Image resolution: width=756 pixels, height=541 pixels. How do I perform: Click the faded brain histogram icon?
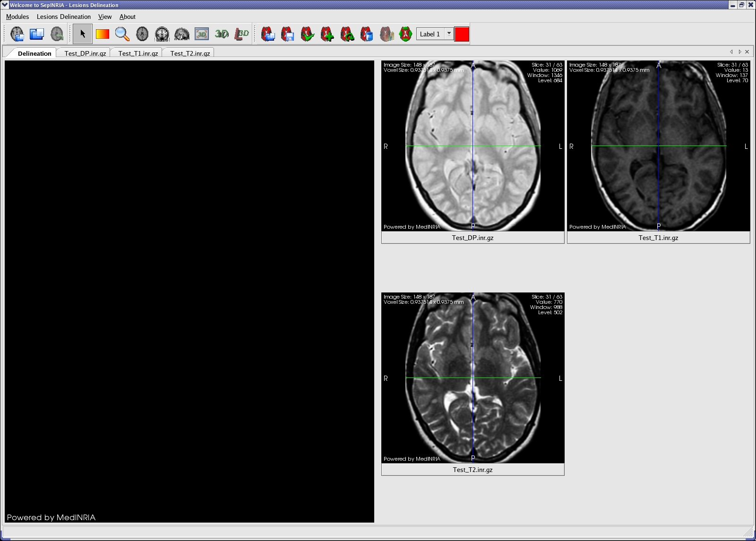tap(387, 34)
